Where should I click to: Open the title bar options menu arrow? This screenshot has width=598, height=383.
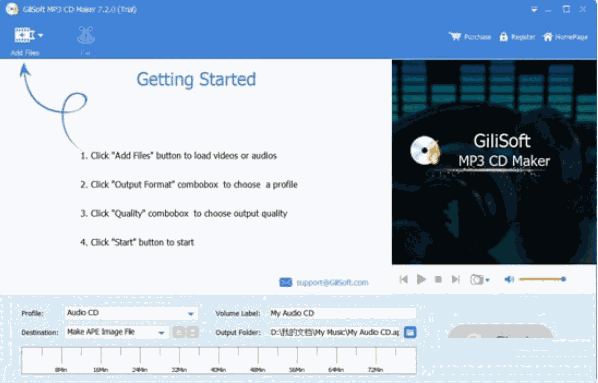(x=534, y=10)
